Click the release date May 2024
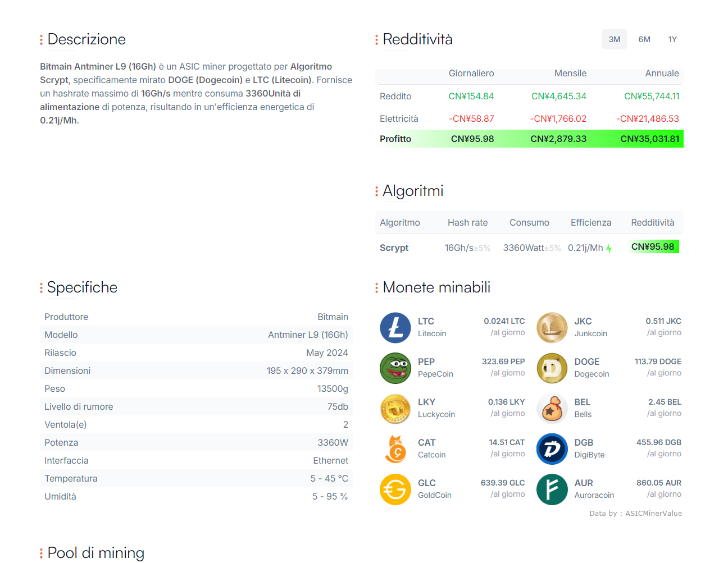This screenshot has width=728, height=563. [x=327, y=353]
